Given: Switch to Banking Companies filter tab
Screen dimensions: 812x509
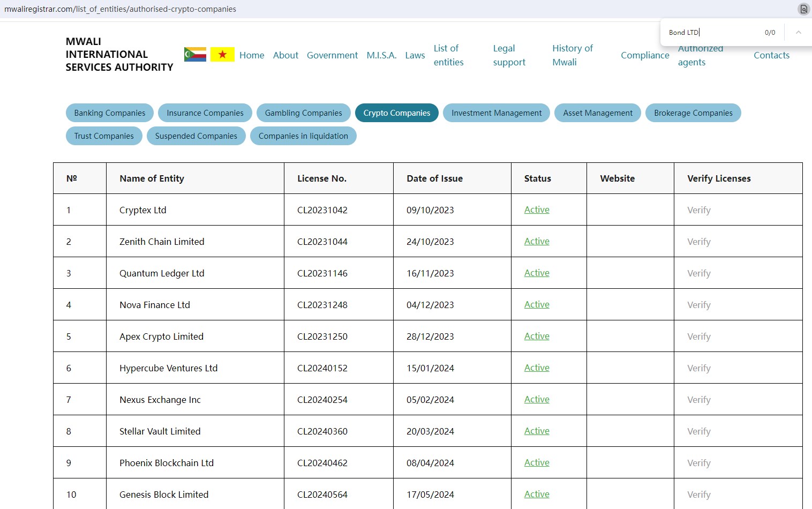Looking at the screenshot, I should click(109, 113).
